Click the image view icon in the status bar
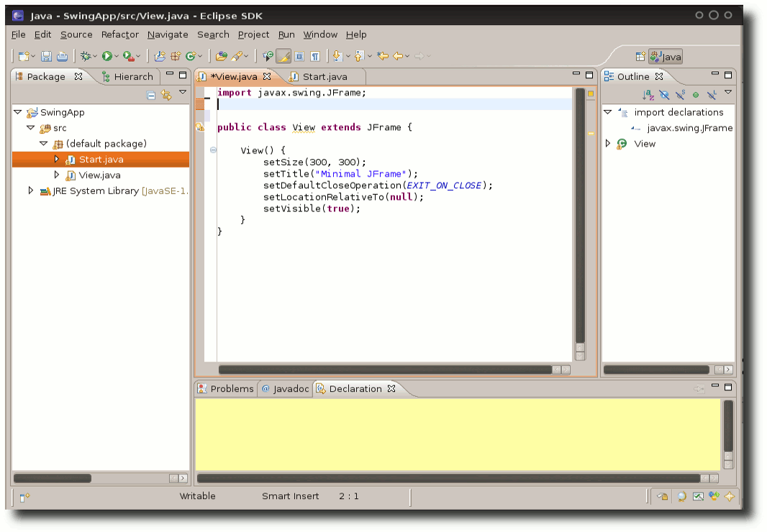Image resolution: width=767 pixels, height=532 pixels. (x=698, y=497)
